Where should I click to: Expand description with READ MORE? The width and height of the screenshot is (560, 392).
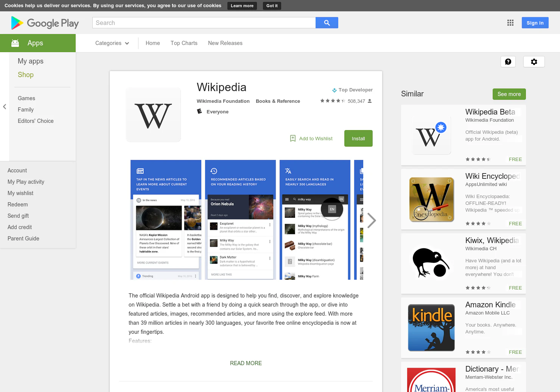point(246,363)
